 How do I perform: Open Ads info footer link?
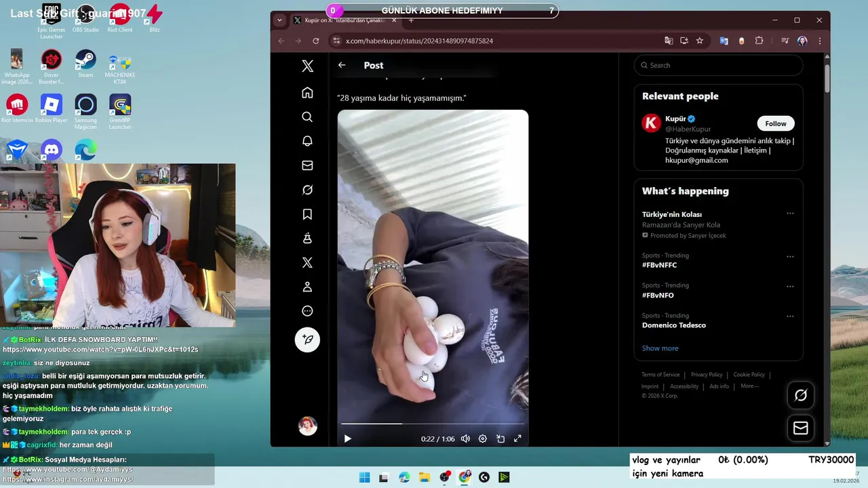point(719,386)
